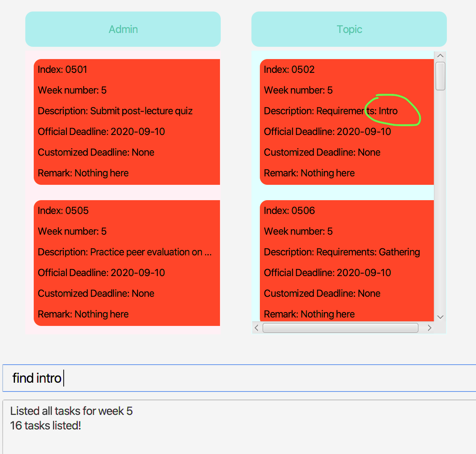Click the command input field with 'find intro'
This screenshot has width=476, height=454.
[239, 378]
